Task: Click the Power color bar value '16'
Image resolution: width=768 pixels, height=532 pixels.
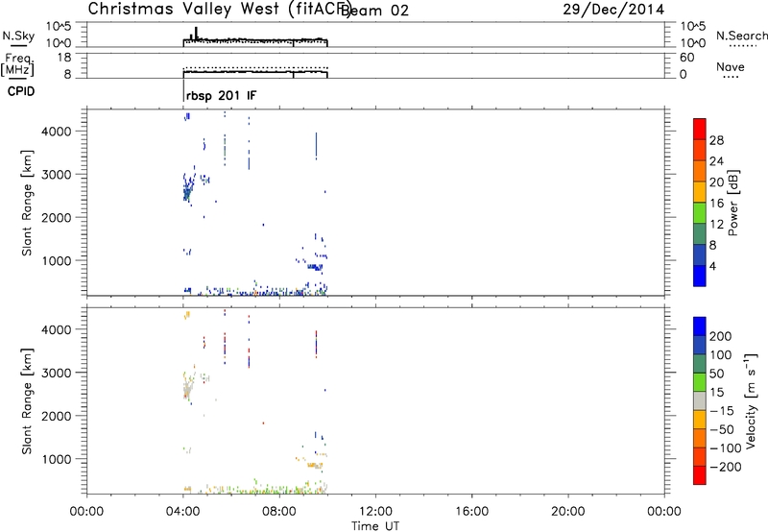Action: coord(716,204)
